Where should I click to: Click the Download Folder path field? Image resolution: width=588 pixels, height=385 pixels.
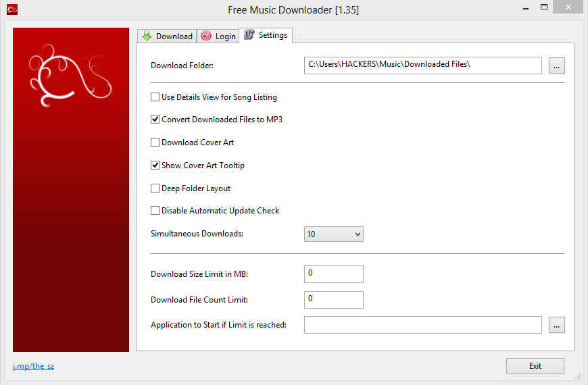[x=422, y=66]
